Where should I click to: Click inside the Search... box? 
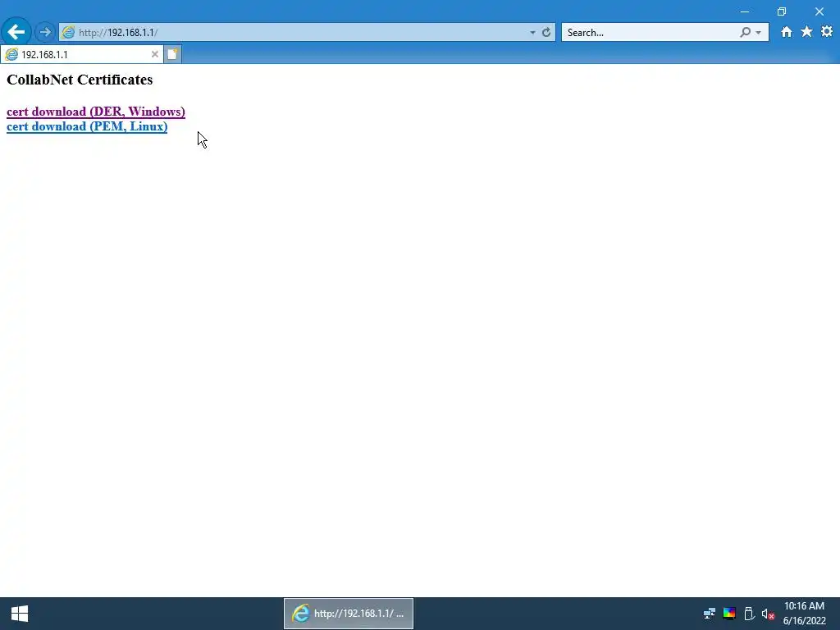coord(650,33)
